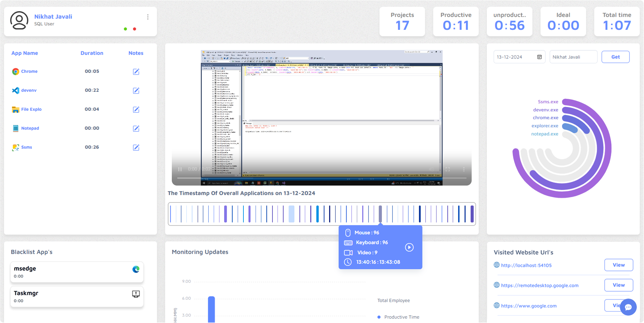Edit notes for the devenv app
The width and height of the screenshot is (644, 323).
pos(136,90)
